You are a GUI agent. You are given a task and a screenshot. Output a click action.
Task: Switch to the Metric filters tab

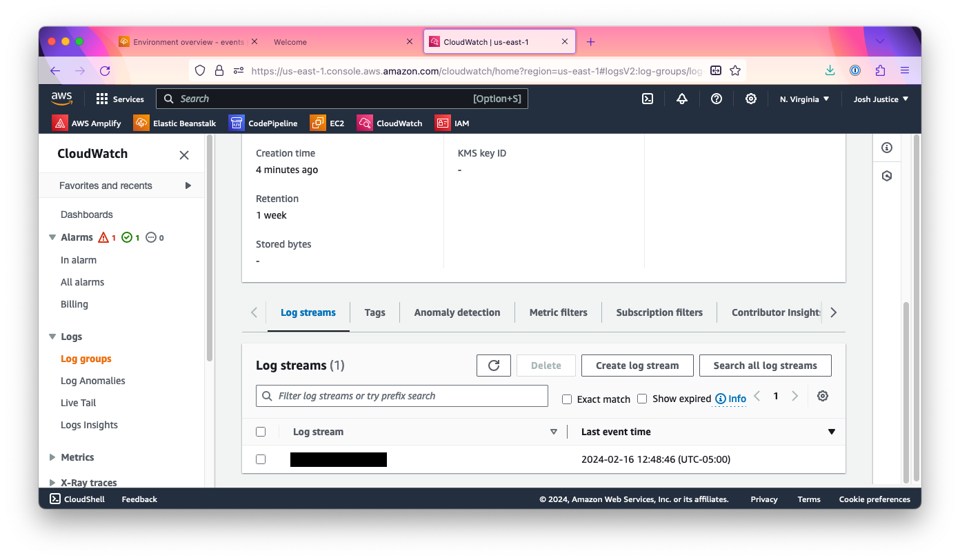(559, 312)
